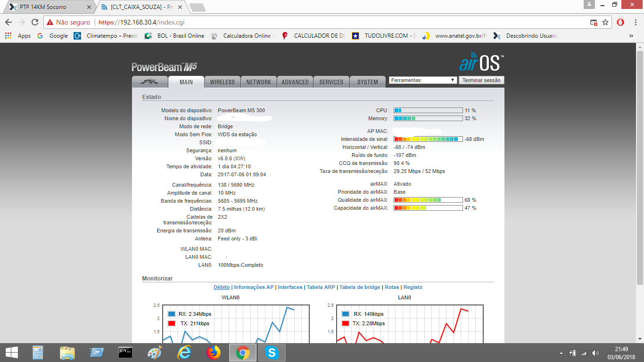Click the Intensidade de sinal strength bar
The width and height of the screenshot is (644, 362).
tap(428, 139)
